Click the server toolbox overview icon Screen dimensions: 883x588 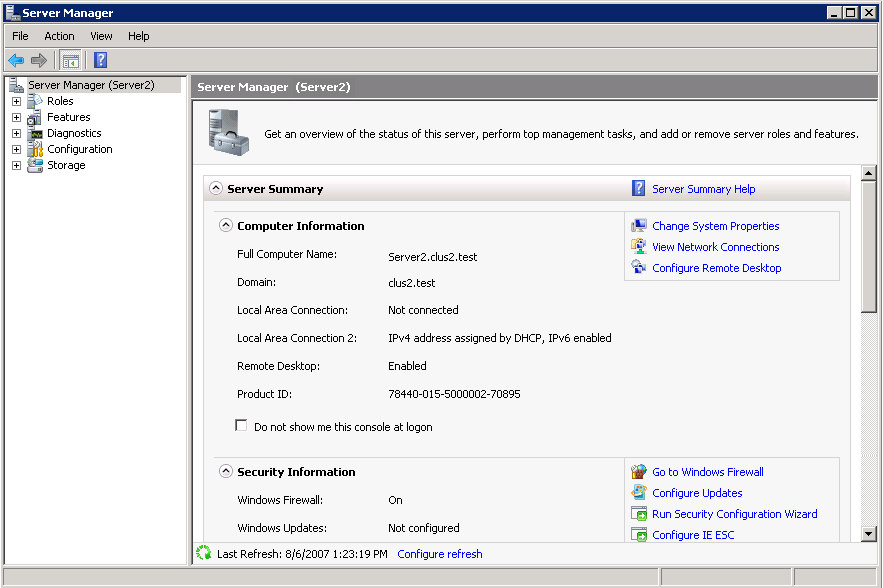point(228,132)
